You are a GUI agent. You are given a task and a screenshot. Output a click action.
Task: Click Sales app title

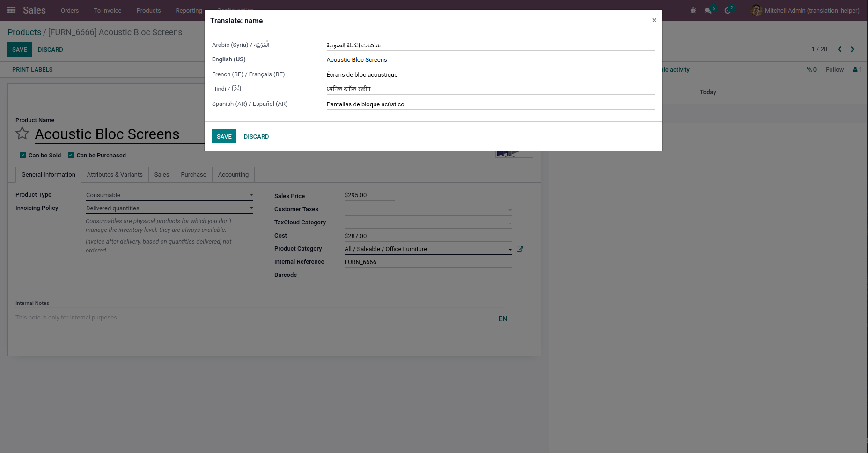coord(34,10)
